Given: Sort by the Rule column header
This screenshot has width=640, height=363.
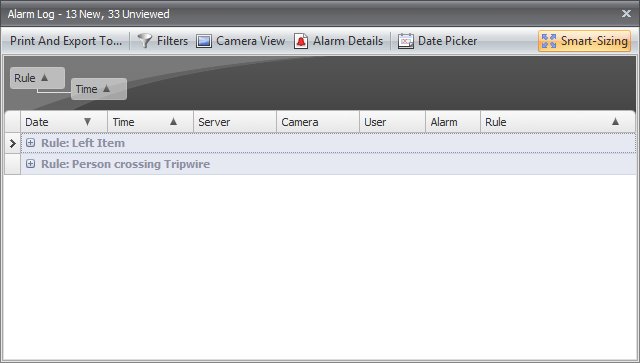Looking at the screenshot, I should pyautogui.click(x=558, y=122).
